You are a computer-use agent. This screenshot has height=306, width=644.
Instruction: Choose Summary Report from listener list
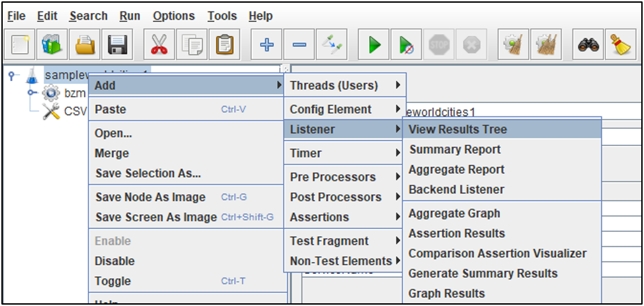pyautogui.click(x=454, y=149)
